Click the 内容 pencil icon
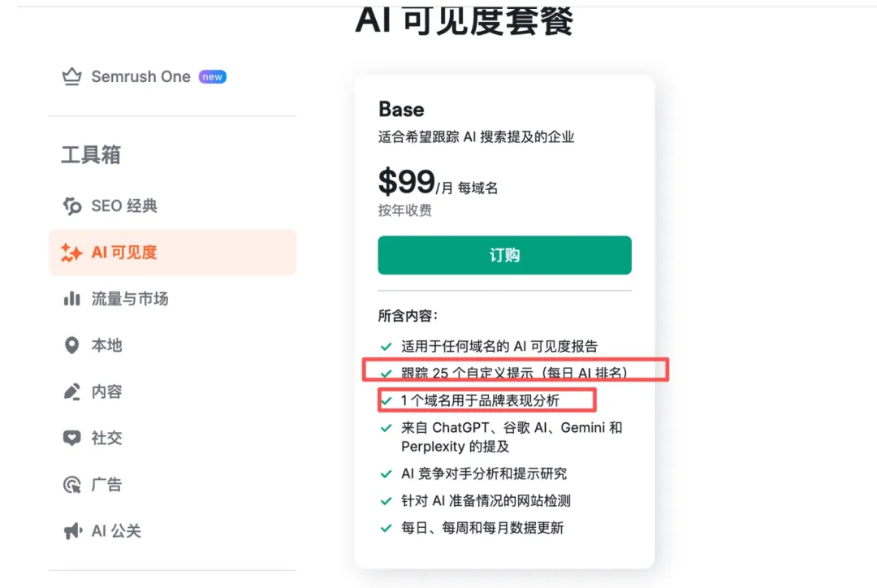The height and width of the screenshot is (588, 877). [x=72, y=391]
